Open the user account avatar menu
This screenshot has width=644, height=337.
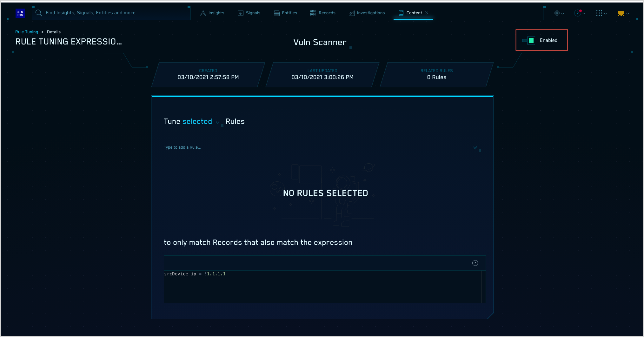(621, 13)
